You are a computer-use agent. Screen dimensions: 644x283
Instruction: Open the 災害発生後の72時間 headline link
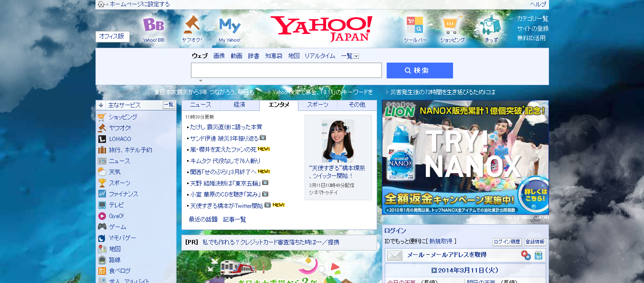[443, 92]
